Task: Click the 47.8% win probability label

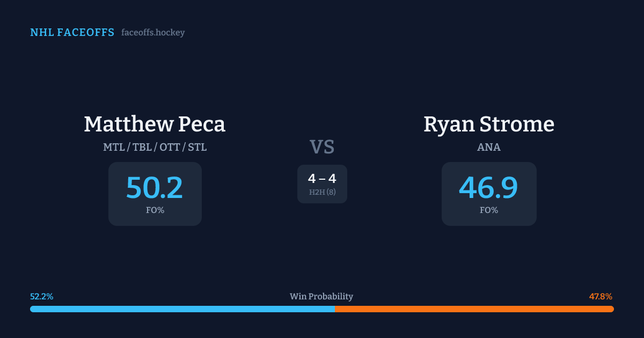Action: [601, 296]
